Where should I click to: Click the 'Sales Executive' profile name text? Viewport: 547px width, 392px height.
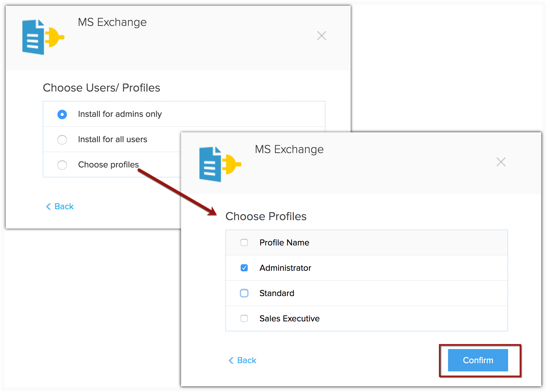[x=289, y=318]
